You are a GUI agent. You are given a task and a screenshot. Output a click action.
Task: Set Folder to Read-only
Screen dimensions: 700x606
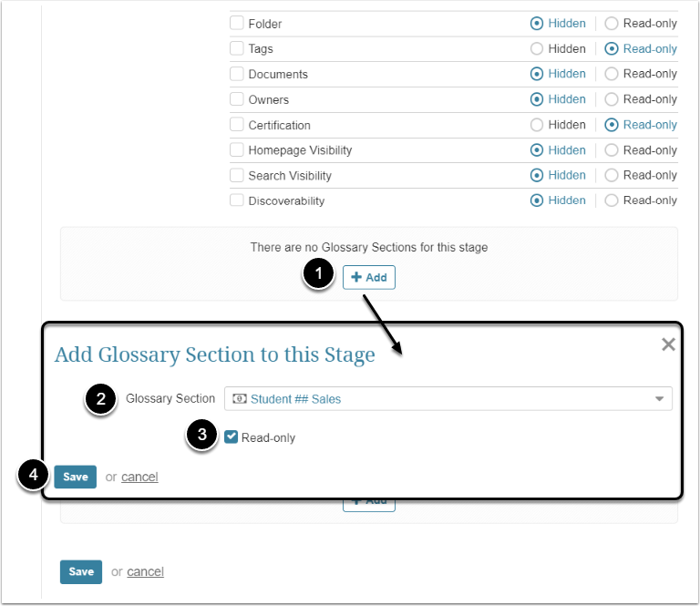[612, 24]
